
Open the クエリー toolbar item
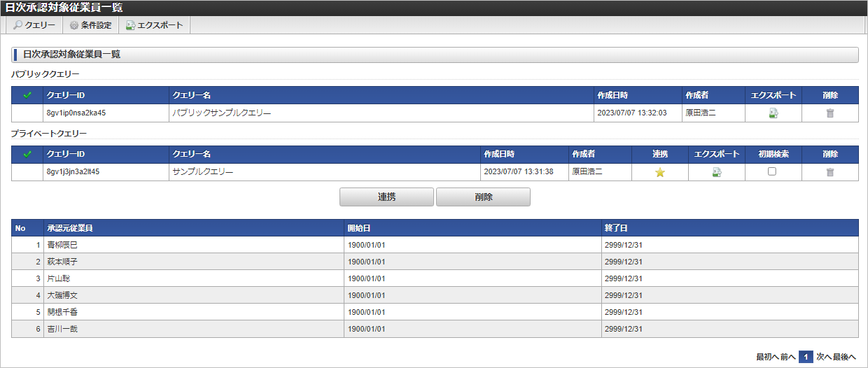tap(34, 25)
